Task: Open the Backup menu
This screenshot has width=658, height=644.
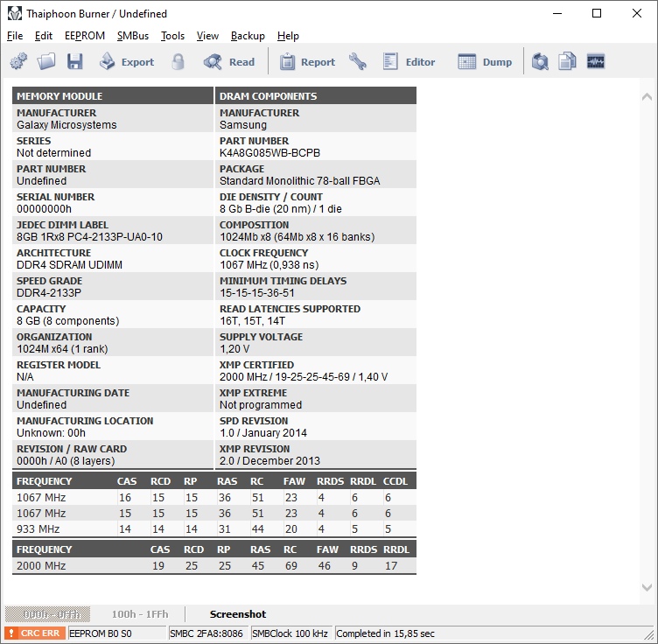Action: click(x=248, y=36)
